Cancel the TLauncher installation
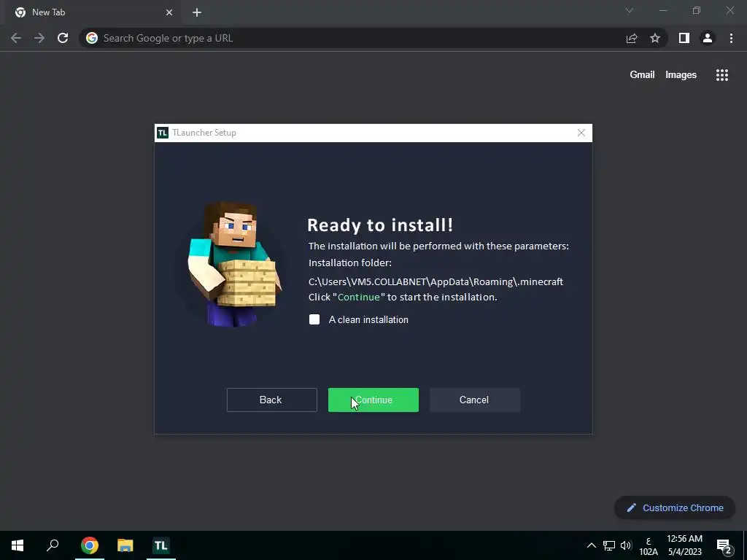This screenshot has height=560, width=747. [474, 400]
